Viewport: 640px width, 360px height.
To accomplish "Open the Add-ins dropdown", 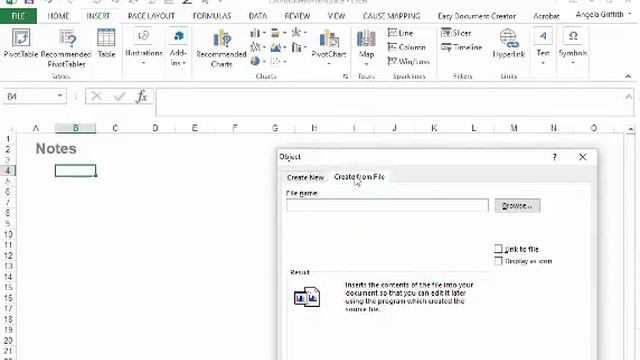I will click(x=178, y=47).
